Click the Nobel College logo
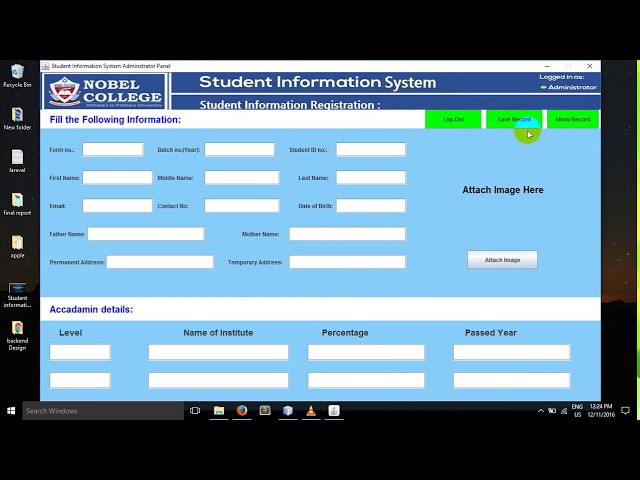The height and width of the screenshot is (480, 640). [104, 92]
